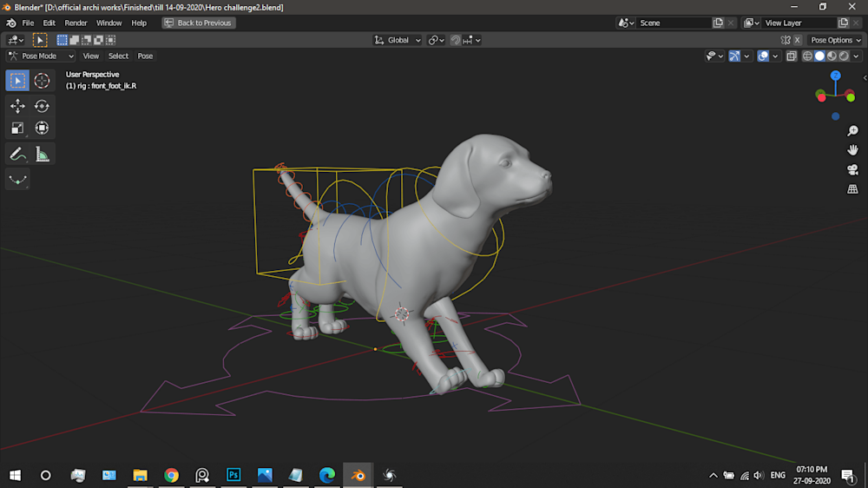
Task: Click the Breakdowner pose tool
Action: click(x=17, y=180)
